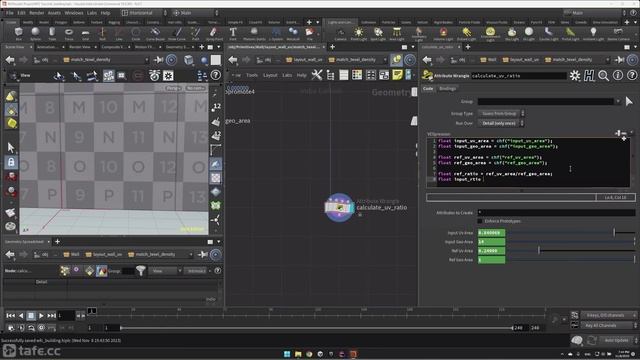The image size is (640, 360).
Task: Add an Area Light from the shelf
Action: click(397, 33)
